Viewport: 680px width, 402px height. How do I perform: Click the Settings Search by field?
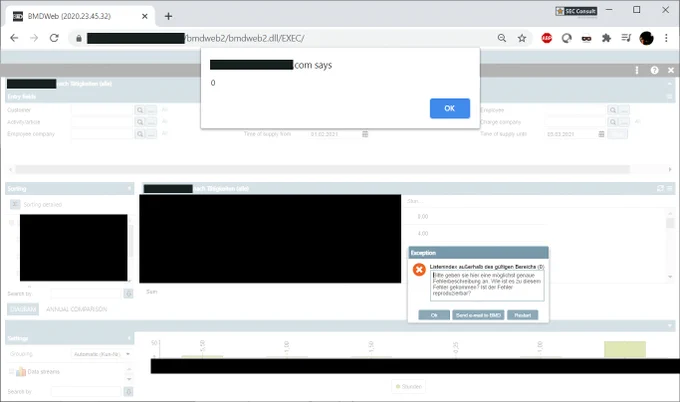click(x=86, y=392)
